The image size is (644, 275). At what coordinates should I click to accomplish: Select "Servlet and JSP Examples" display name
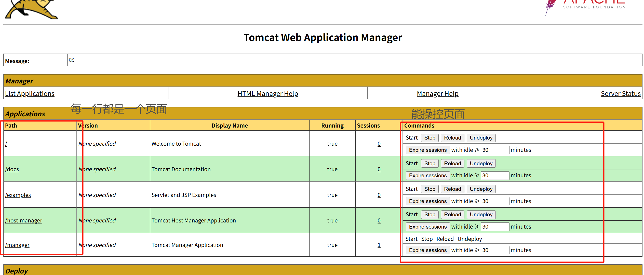(184, 195)
